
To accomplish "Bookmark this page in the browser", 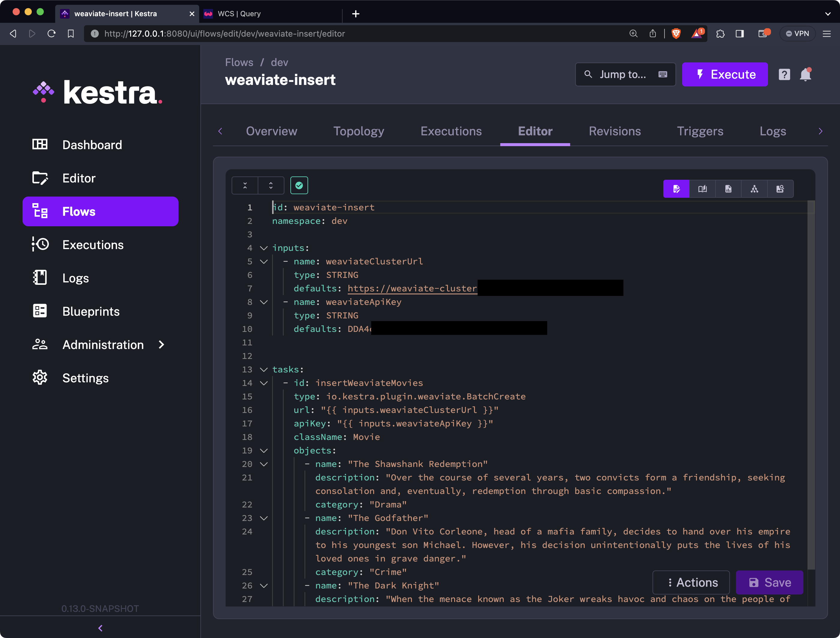I will [x=70, y=33].
